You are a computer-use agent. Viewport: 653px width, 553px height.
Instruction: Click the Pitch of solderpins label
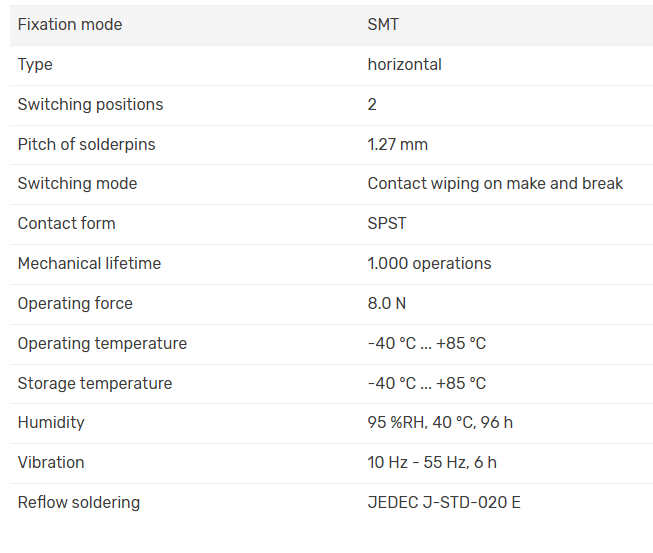pyautogui.click(x=86, y=144)
